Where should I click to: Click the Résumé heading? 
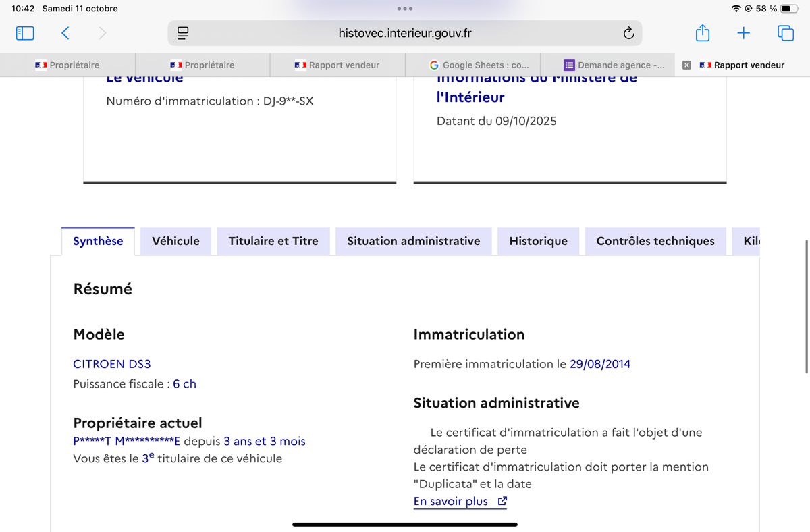(103, 289)
